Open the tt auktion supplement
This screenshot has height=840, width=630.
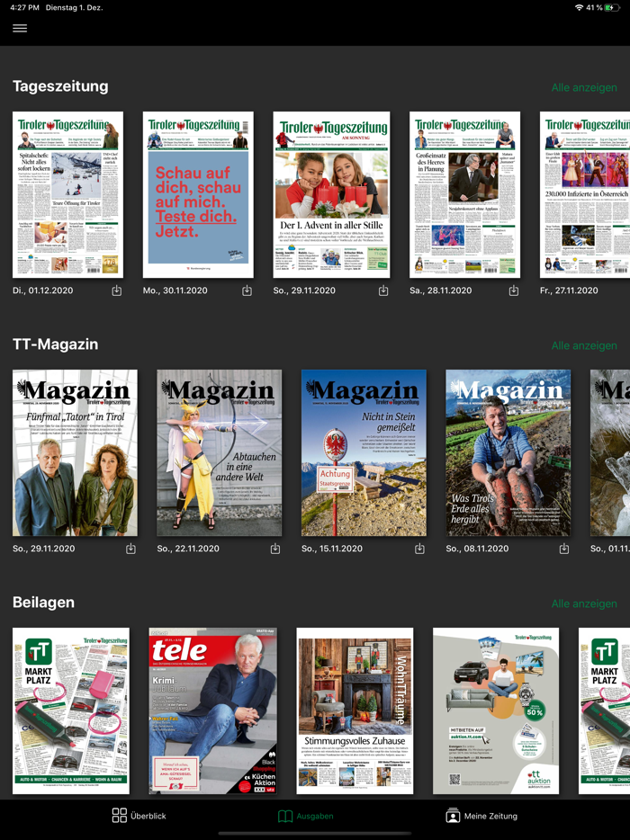coord(496,710)
